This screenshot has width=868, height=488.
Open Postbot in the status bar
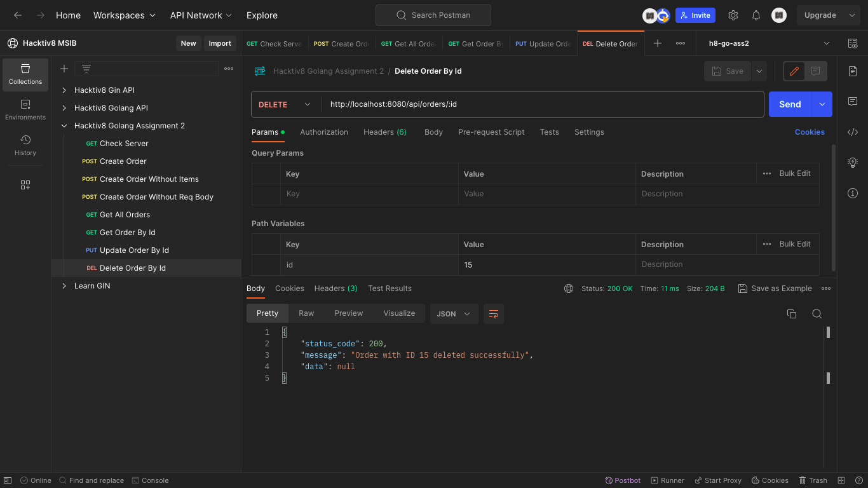[623, 480]
